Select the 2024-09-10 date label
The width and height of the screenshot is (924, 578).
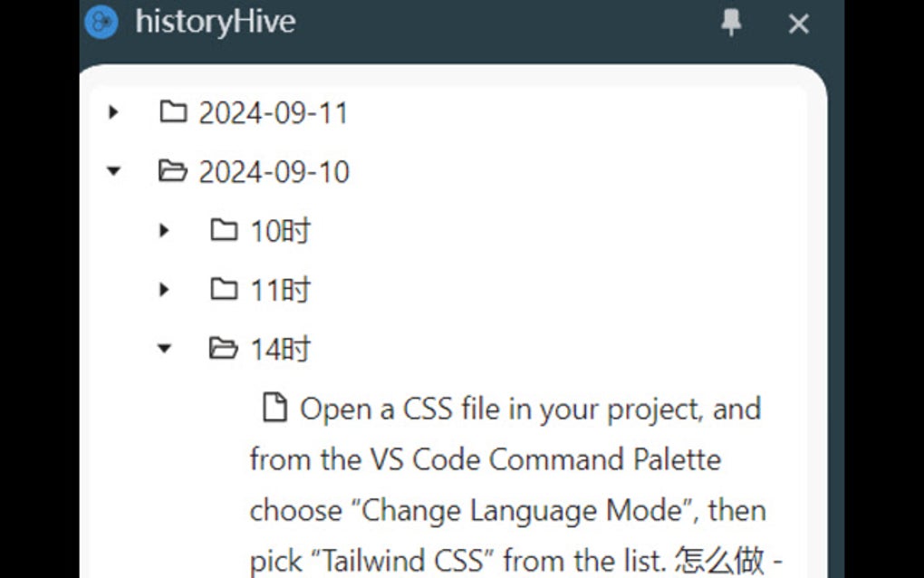pos(274,171)
